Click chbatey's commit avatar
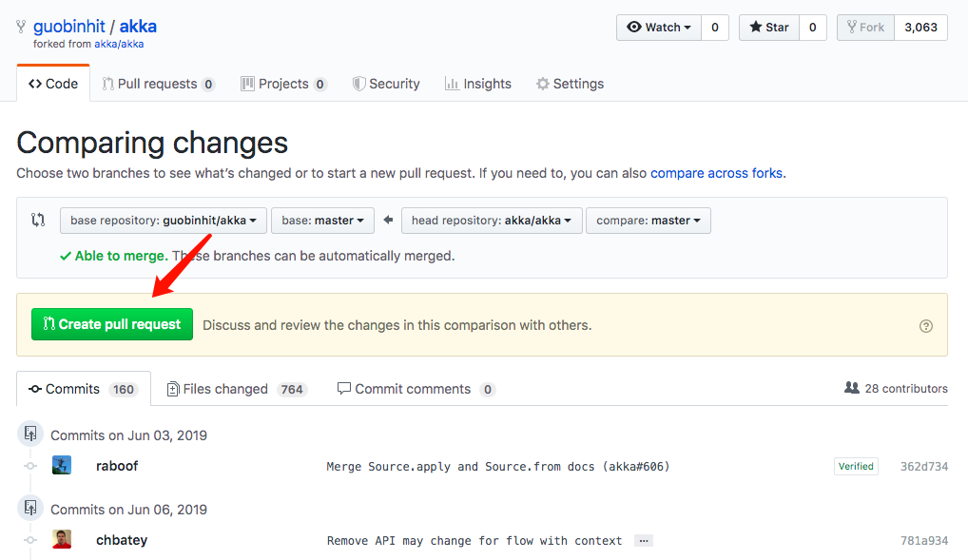Viewport: 968px width, 560px height. point(61,538)
